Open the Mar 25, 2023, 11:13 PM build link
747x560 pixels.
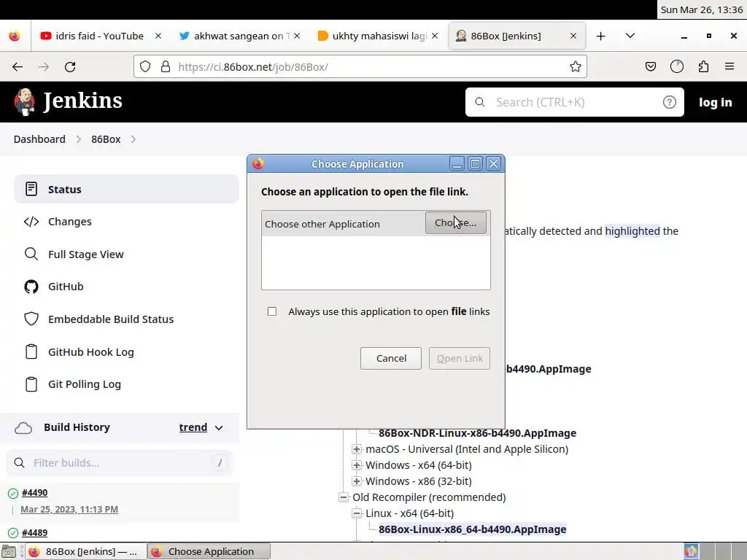tap(69, 510)
